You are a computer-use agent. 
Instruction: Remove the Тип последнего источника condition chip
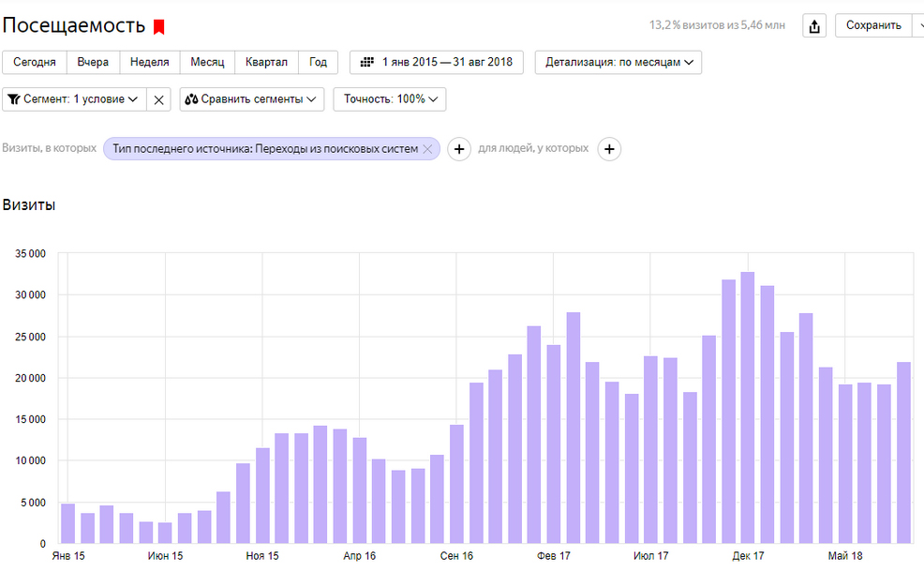point(428,149)
